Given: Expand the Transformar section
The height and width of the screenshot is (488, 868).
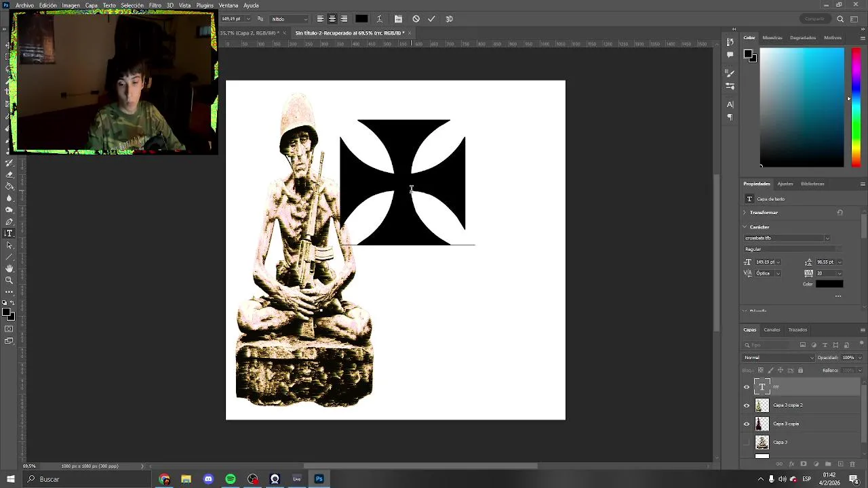Looking at the screenshot, I should click(745, 212).
